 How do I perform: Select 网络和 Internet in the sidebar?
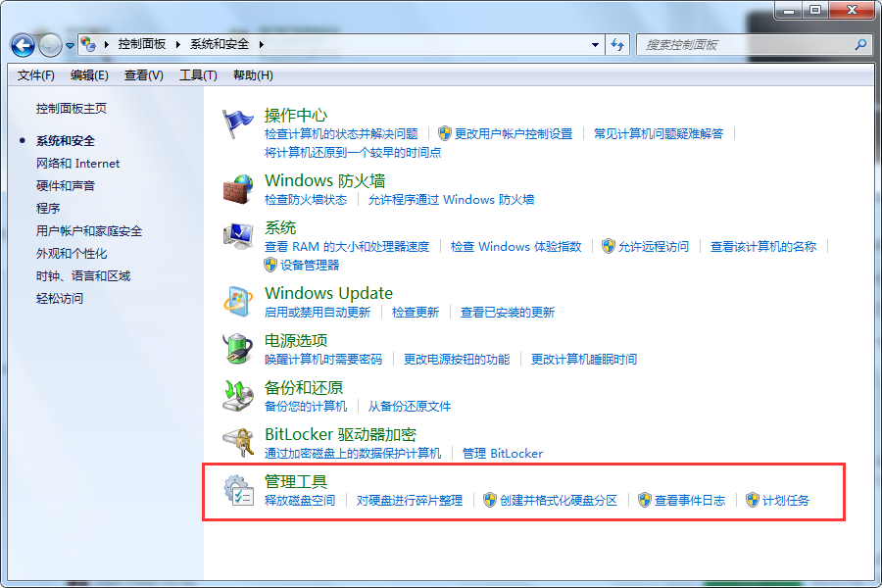77,164
